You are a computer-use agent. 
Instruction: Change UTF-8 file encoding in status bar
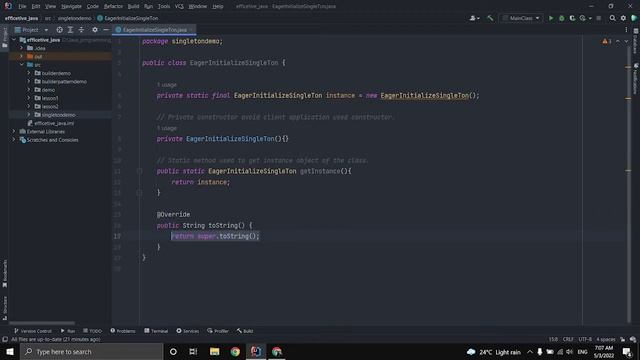[x=585, y=339]
